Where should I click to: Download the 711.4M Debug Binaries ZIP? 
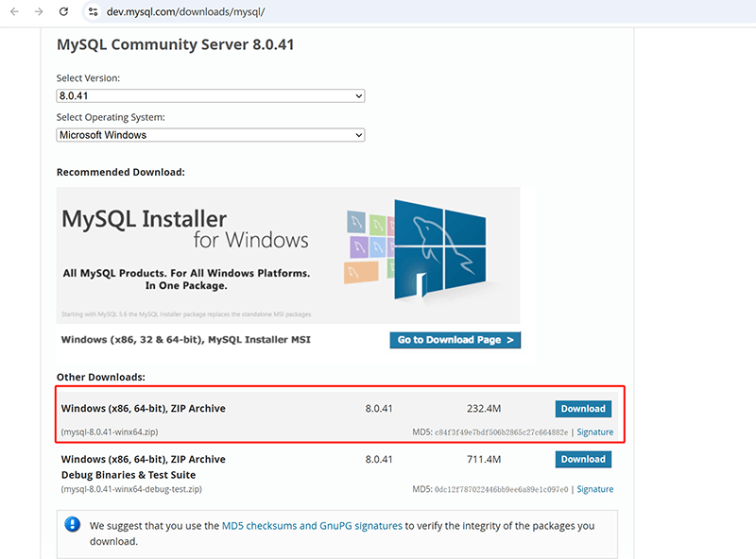tap(583, 459)
